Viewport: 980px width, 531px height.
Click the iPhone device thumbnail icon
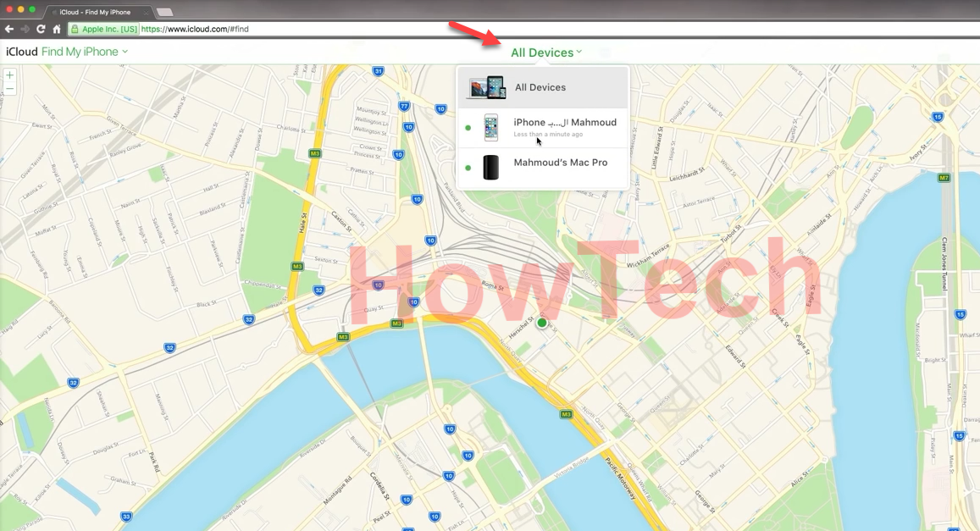tap(491, 127)
